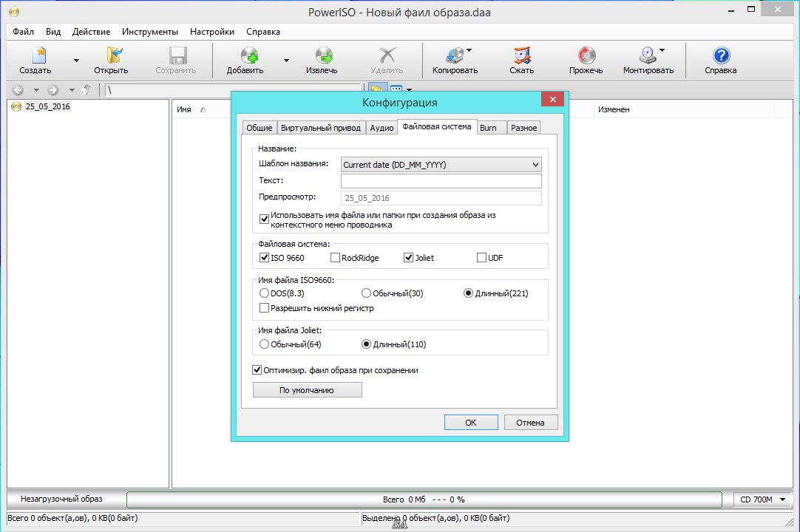Screen dimensions: 800x532
Task: Click the greyed Сохранить floppy icon
Action: click(177, 55)
